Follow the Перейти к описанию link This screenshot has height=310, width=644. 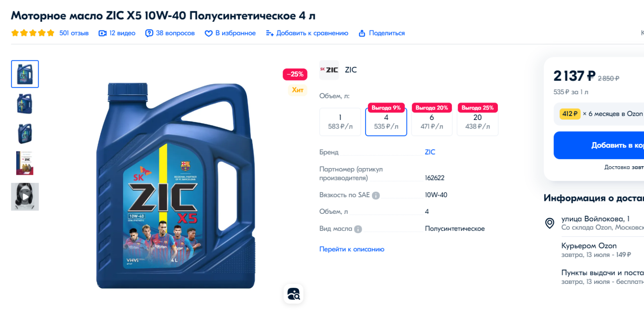click(x=352, y=249)
